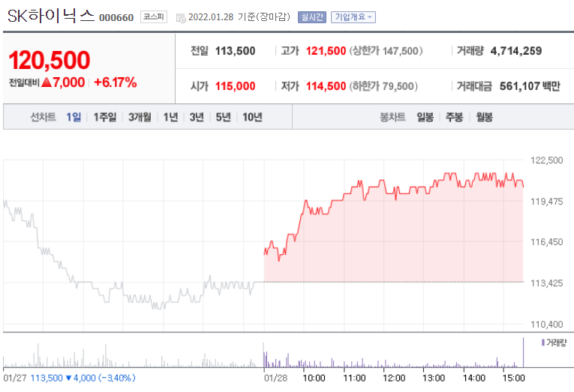Click the (-3.40%) previous day change
This screenshot has width=574, height=392.
coord(117,378)
